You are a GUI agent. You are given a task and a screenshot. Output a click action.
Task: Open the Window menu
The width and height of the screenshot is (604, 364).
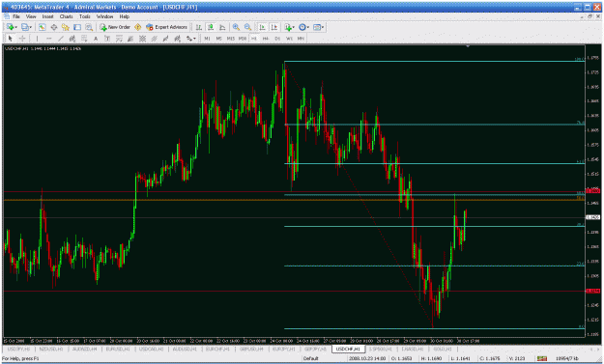[x=104, y=16]
